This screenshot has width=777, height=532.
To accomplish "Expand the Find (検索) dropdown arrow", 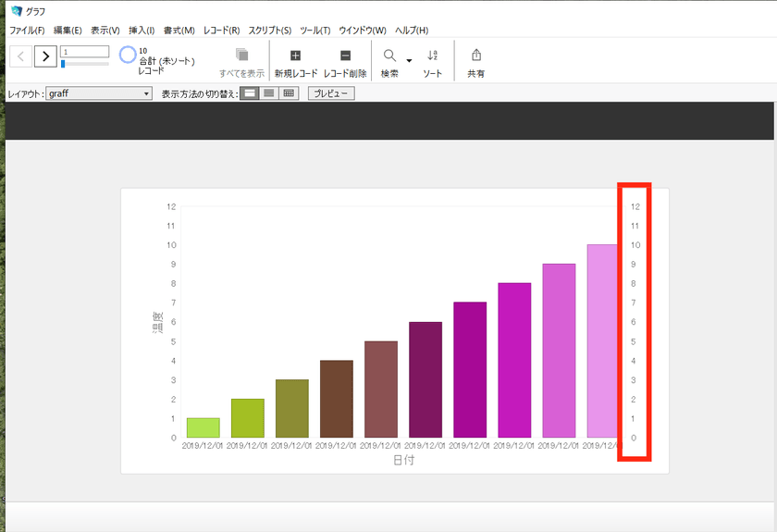I will (x=409, y=61).
